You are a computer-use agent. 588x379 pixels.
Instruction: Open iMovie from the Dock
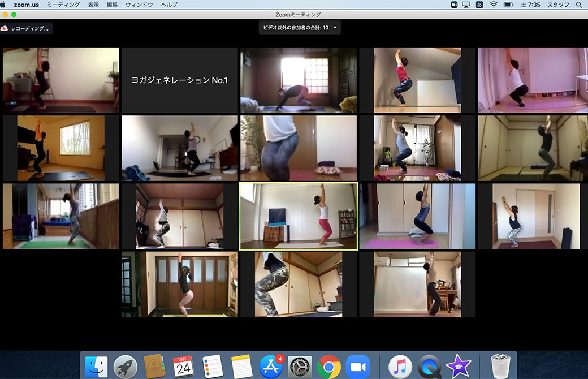coord(457,366)
